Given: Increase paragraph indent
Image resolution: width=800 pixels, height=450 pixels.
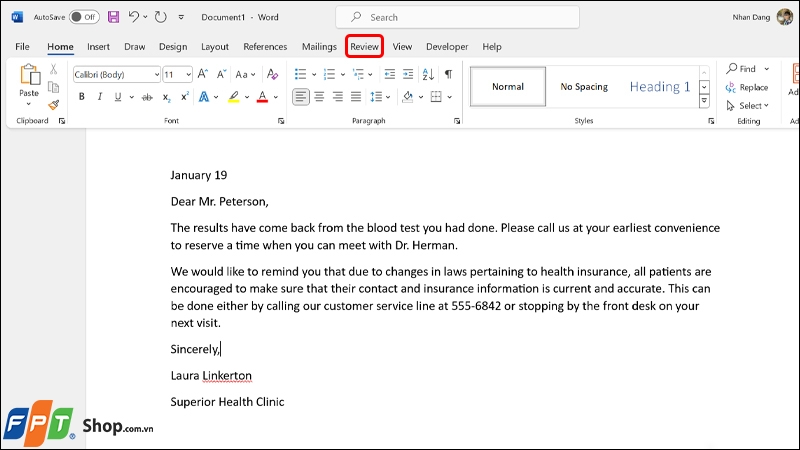Looking at the screenshot, I should coord(408,74).
